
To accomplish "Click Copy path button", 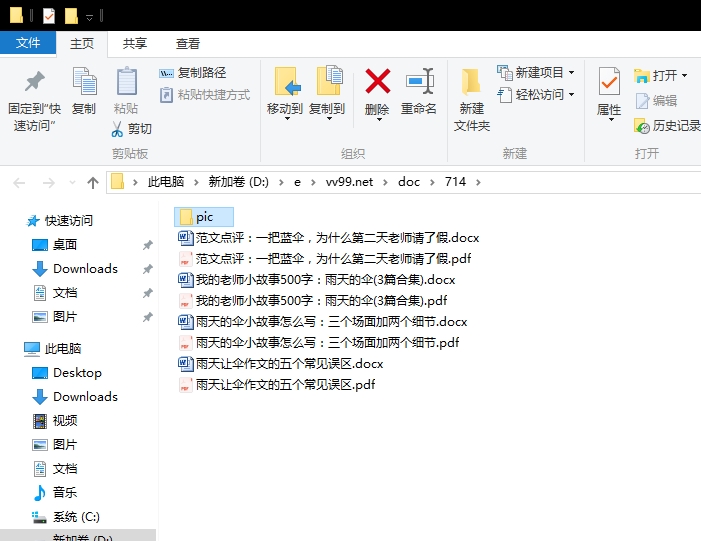I will click(x=193, y=72).
